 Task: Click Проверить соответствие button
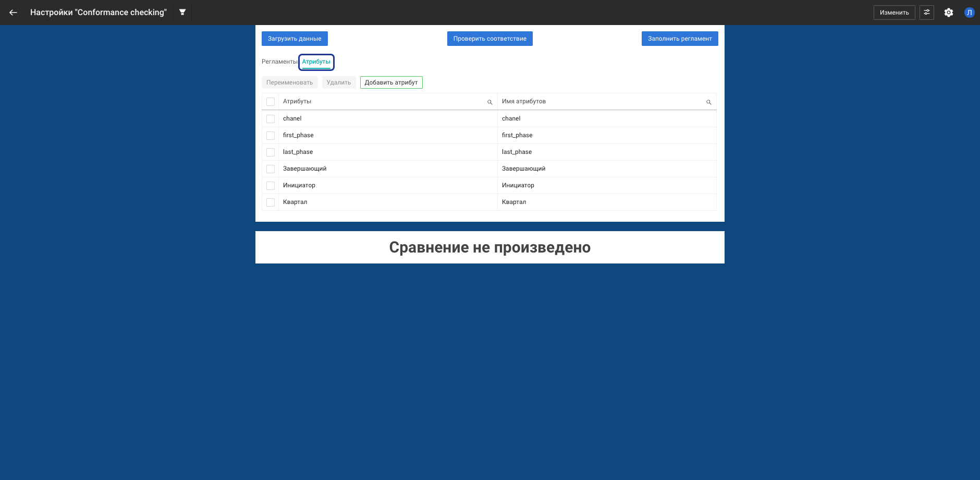point(489,39)
